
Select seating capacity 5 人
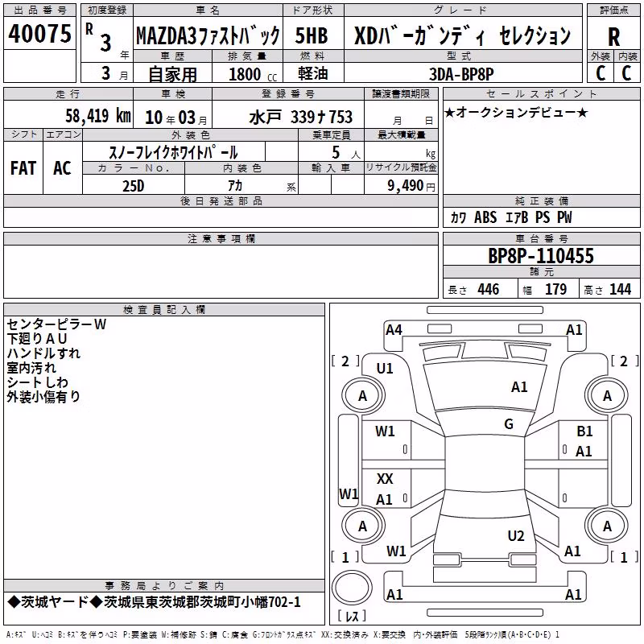point(346,153)
